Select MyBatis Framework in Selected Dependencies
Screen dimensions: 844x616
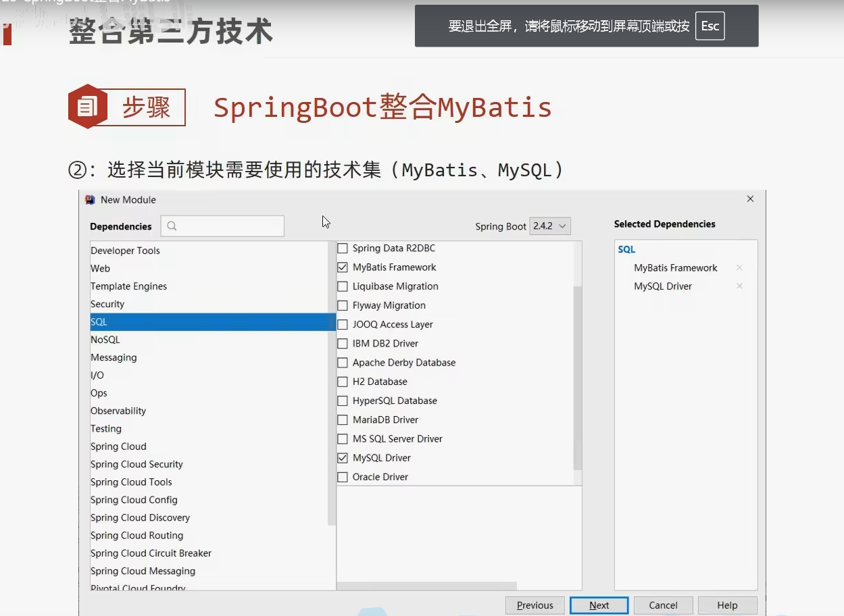coord(675,268)
